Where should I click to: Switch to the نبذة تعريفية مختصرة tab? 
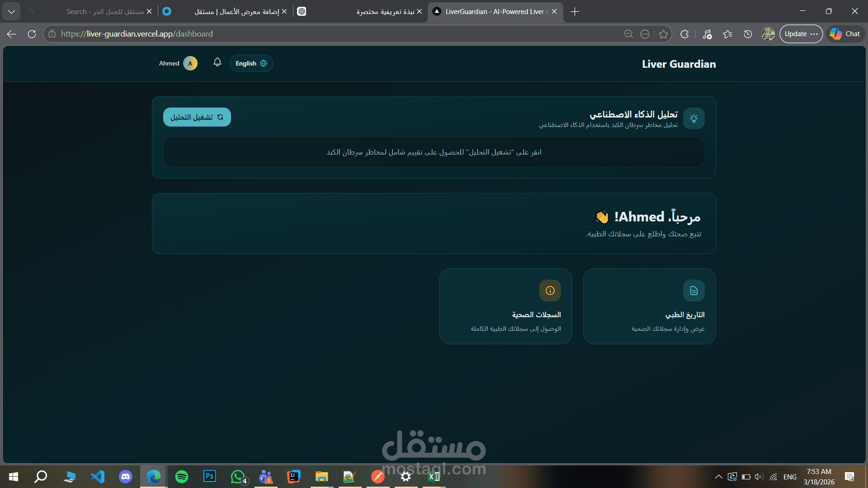[x=384, y=12]
